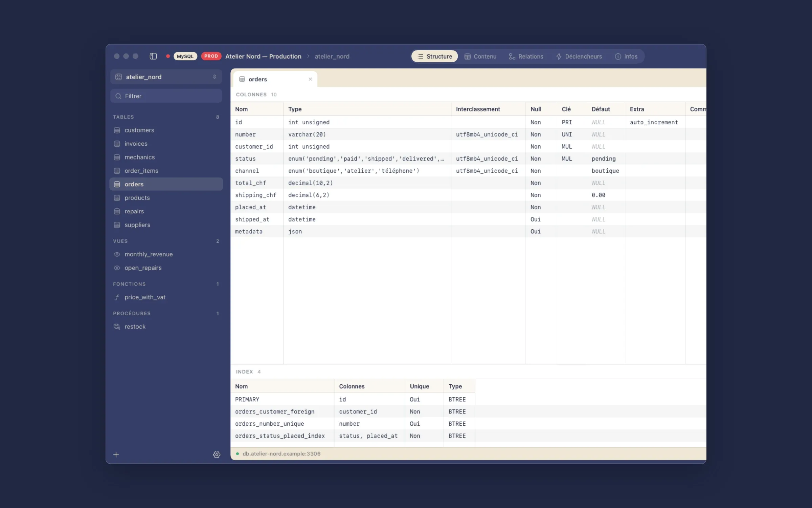Click atelier_nord in the breadcrumb

(332, 57)
